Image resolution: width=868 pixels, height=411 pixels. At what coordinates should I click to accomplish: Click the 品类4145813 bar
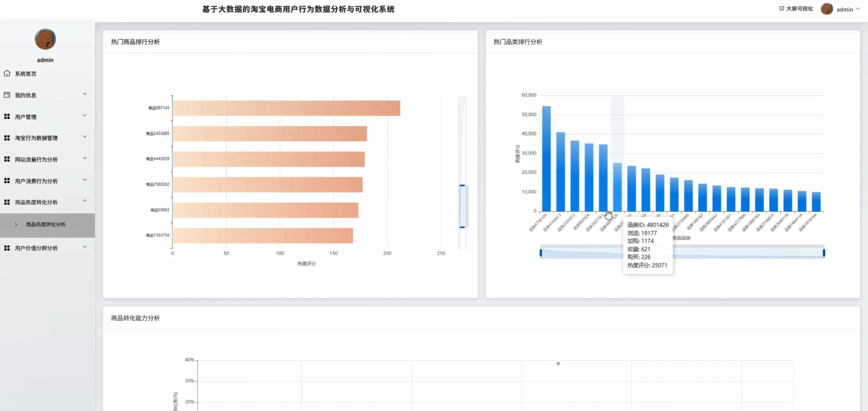[x=561, y=171]
